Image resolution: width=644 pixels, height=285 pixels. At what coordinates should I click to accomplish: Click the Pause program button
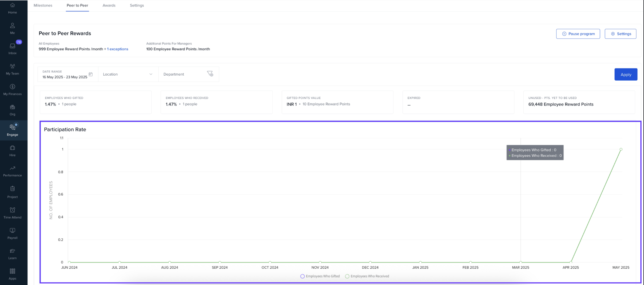(578, 34)
